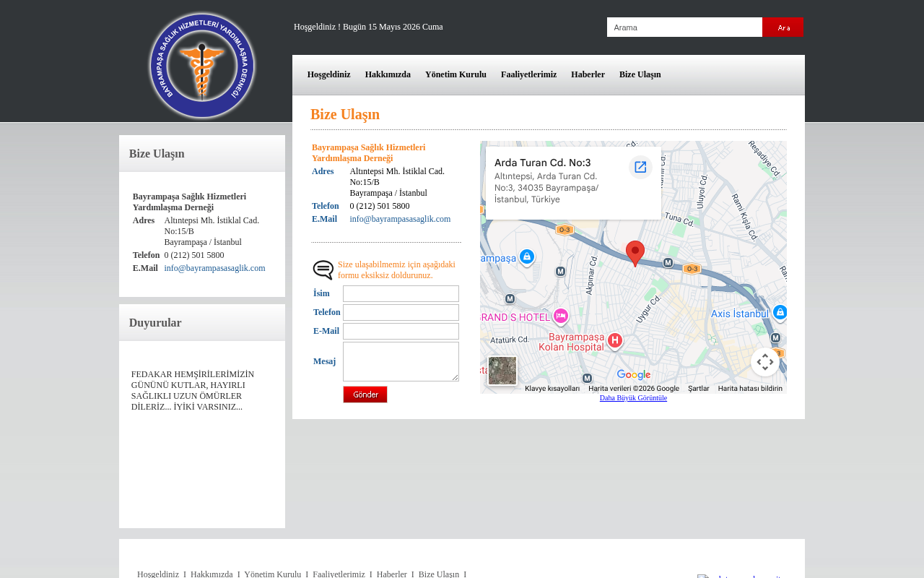Click the Bayrampaşa Kolan Hospital marker icon
This screenshot has width=924, height=578.
tap(615, 340)
